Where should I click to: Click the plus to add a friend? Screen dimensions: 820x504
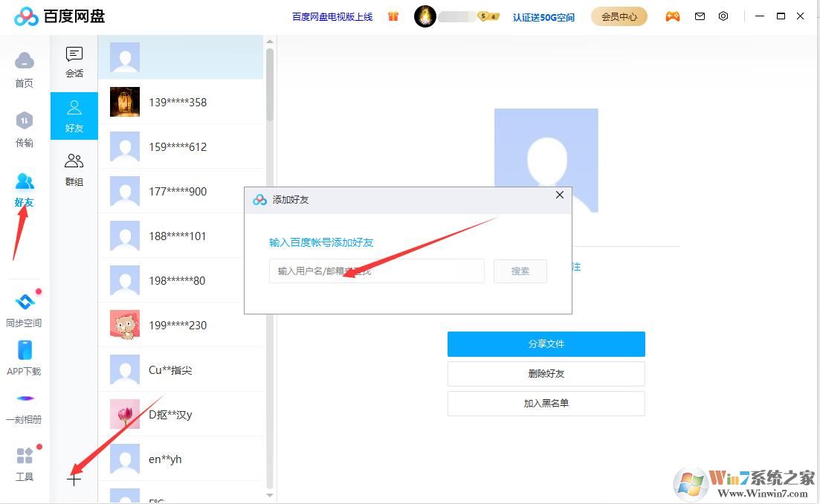click(x=74, y=479)
